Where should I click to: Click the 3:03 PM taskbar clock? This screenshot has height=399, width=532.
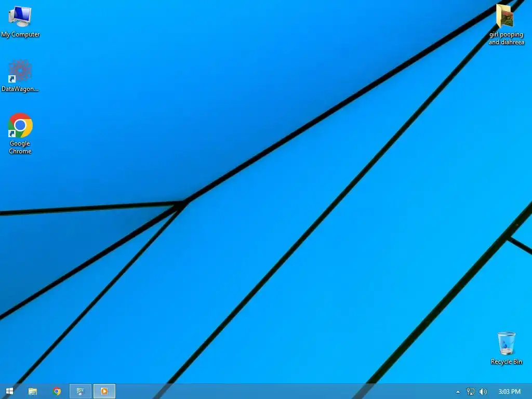(509, 392)
